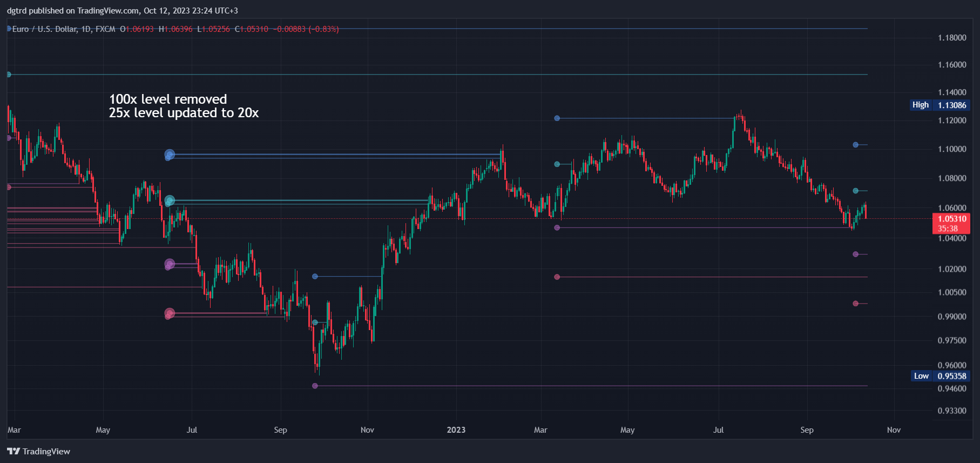Screen dimensions: 980x463
Task: Click the teal dot starting the 1.16 level line
Action: (x=9, y=75)
